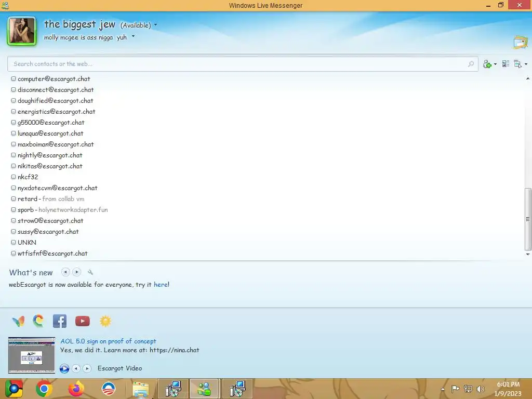Image resolution: width=532 pixels, height=399 pixels.
Task: Click the sun weather tab icon
Action: [x=105, y=321]
